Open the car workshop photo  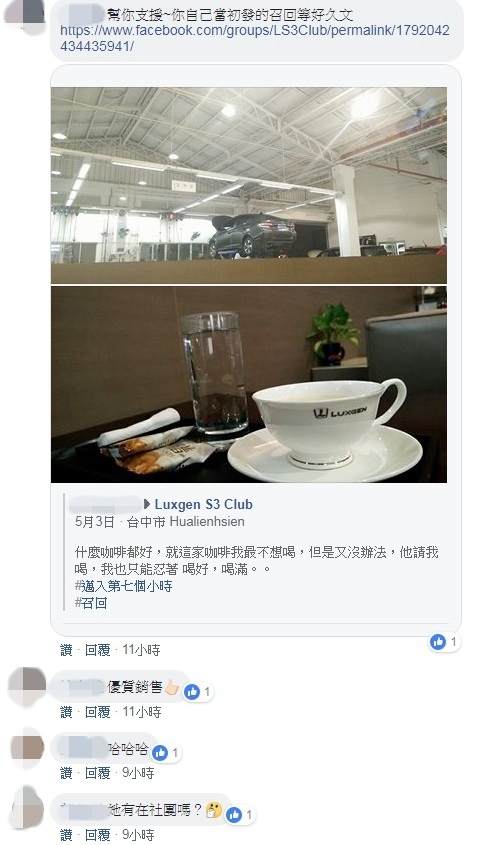click(x=249, y=185)
